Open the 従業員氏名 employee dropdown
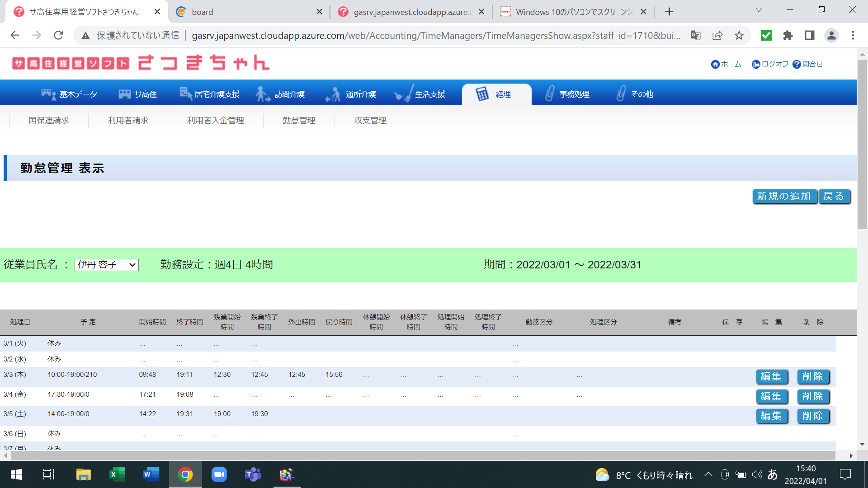 point(107,265)
